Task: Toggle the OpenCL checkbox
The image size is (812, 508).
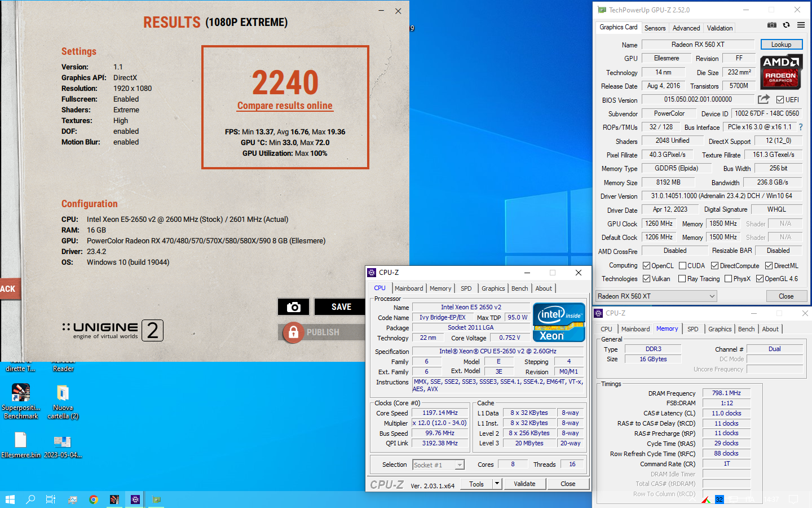Action: (x=647, y=266)
